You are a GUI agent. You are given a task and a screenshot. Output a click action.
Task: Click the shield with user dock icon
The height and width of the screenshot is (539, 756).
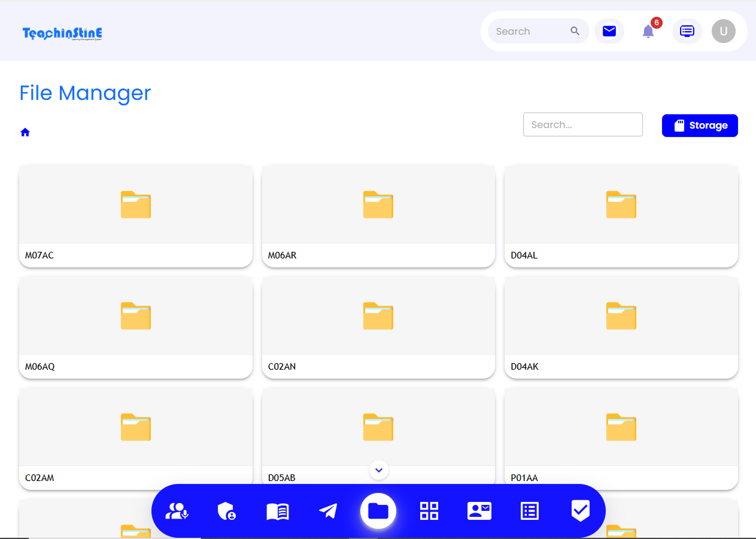pyautogui.click(x=226, y=511)
